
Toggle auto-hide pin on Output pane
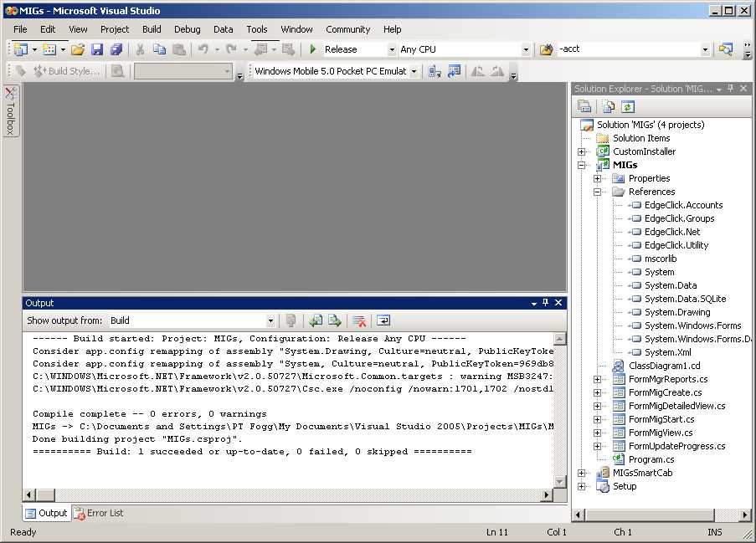545,302
